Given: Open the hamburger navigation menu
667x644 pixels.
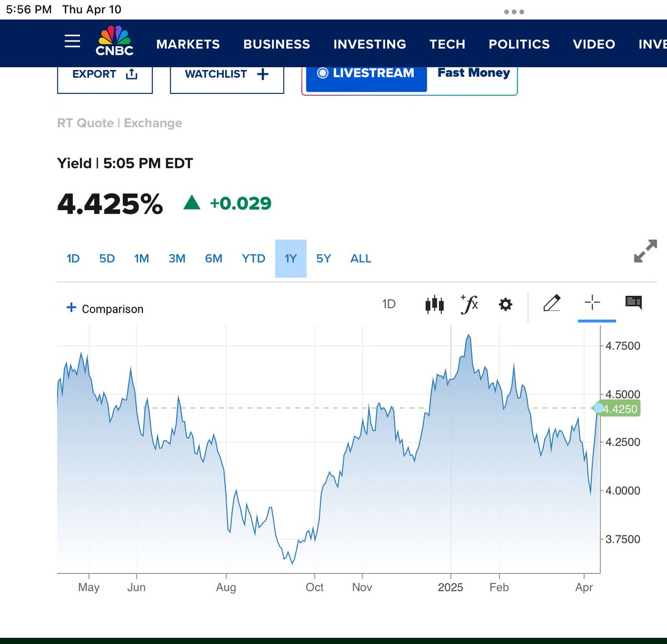Looking at the screenshot, I should (x=72, y=42).
